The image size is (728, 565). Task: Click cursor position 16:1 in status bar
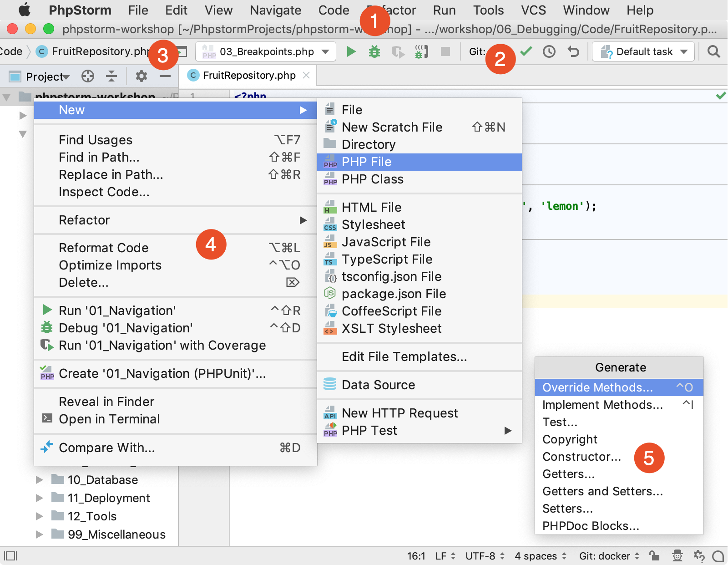tap(416, 556)
